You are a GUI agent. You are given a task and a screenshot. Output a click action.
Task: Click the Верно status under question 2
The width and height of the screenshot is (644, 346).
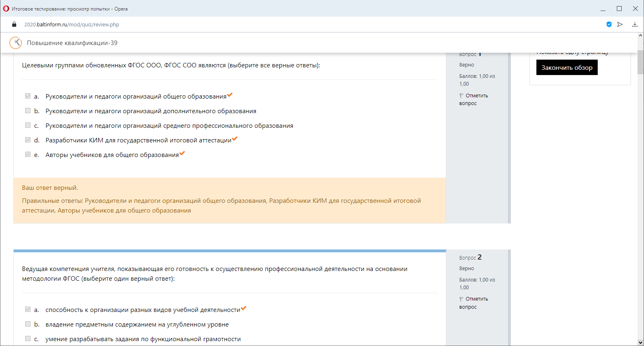coord(467,269)
